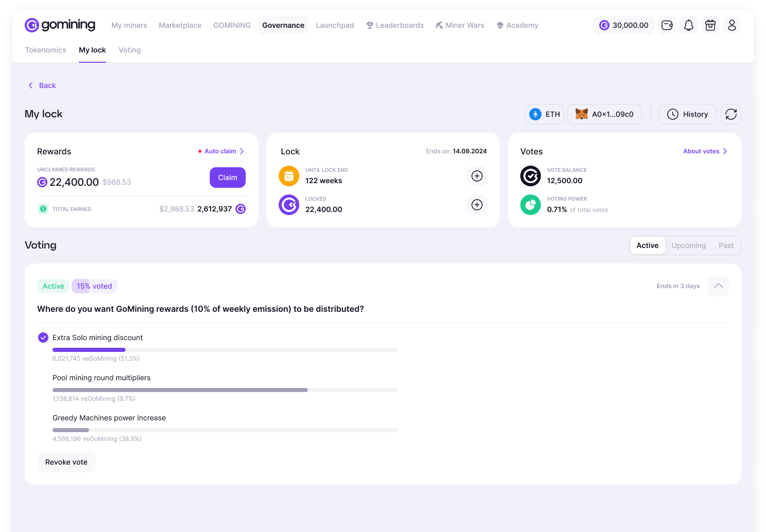Click the GoMining logo

(60, 25)
